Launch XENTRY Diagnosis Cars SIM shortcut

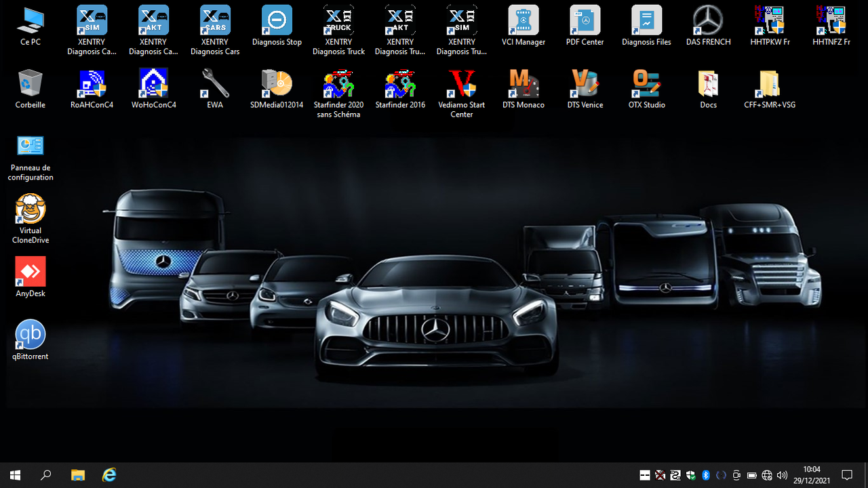pos(92,30)
